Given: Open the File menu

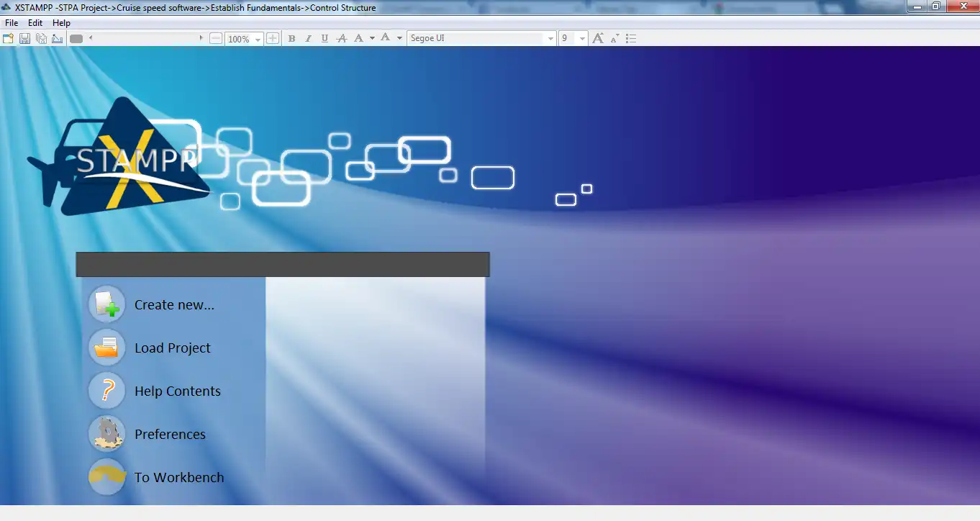Looking at the screenshot, I should pyautogui.click(x=12, y=23).
